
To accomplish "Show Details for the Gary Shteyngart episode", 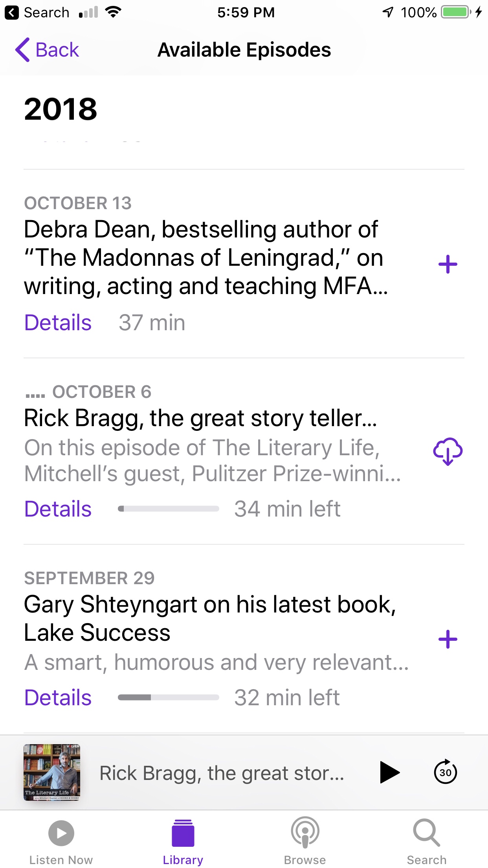I will [x=58, y=698].
